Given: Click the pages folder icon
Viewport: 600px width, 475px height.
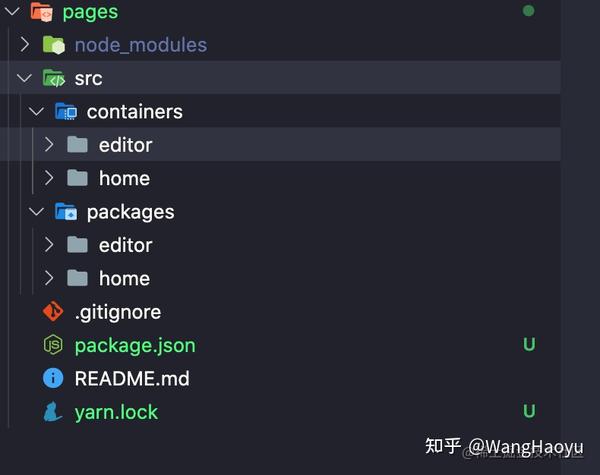Looking at the screenshot, I should (x=41, y=11).
